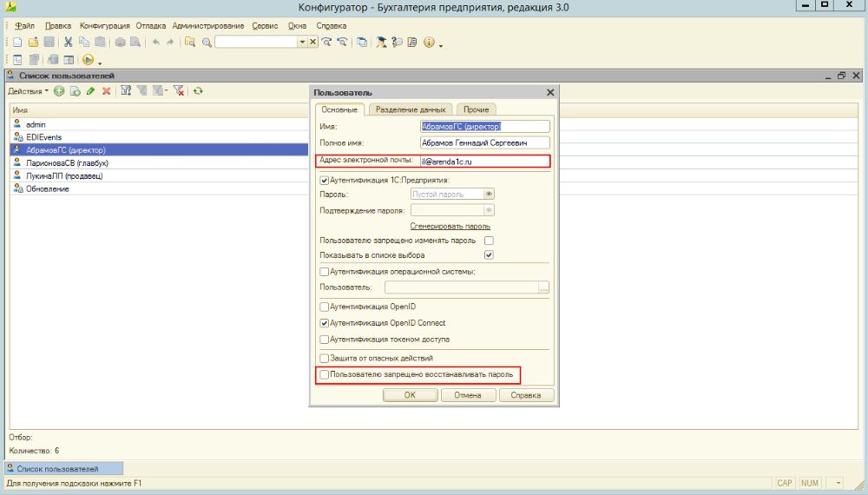Open the Сервис menu

pos(265,26)
